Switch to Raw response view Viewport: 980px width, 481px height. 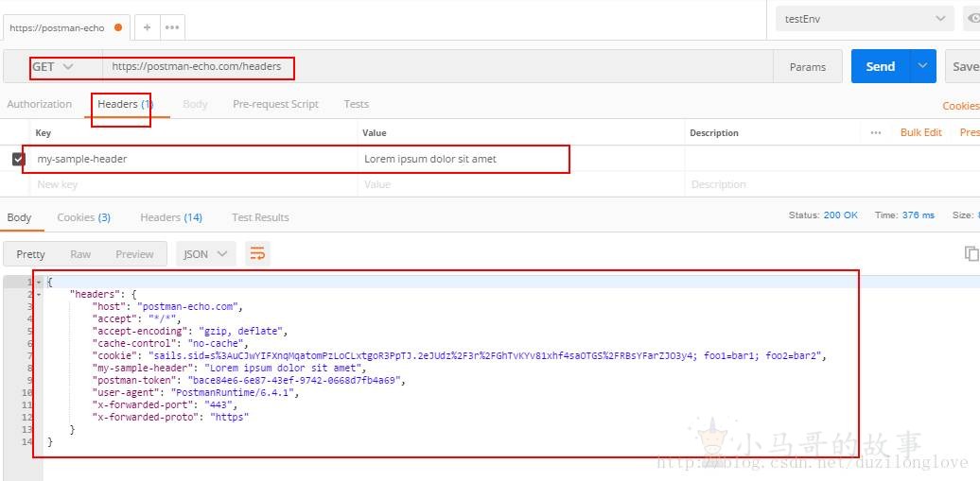point(80,253)
